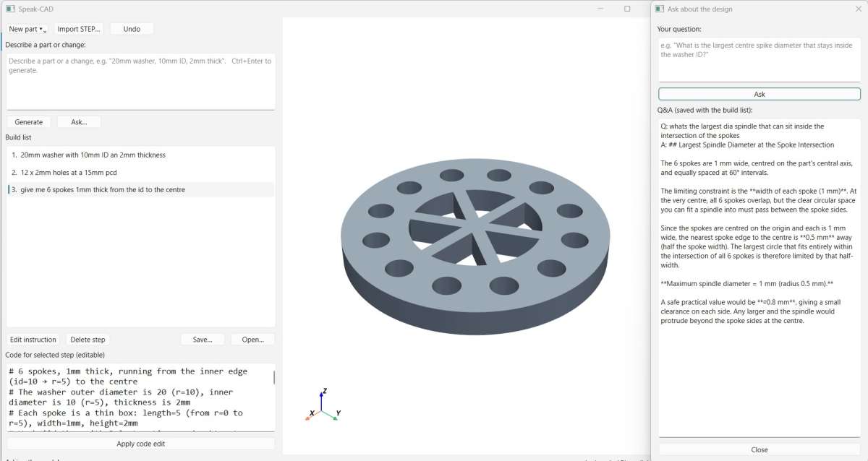The width and height of the screenshot is (868, 461).
Task: Focus the Your question input field
Action: pos(759,59)
